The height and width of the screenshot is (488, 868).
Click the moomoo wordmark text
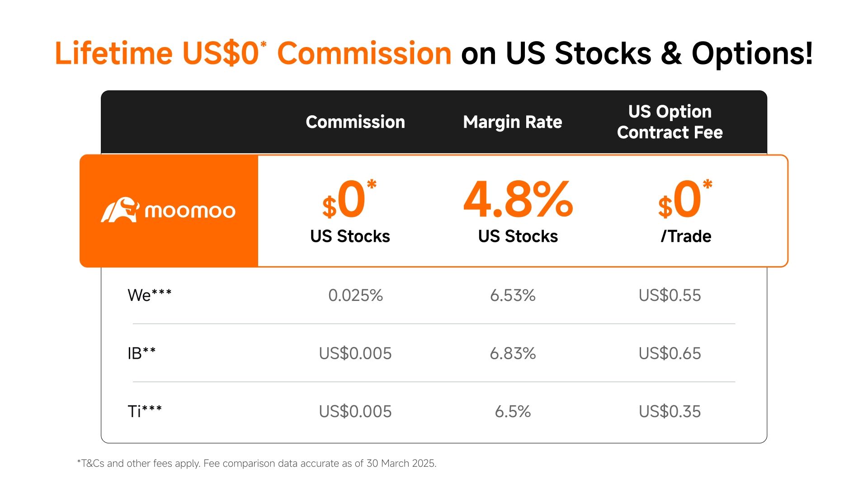(190, 211)
